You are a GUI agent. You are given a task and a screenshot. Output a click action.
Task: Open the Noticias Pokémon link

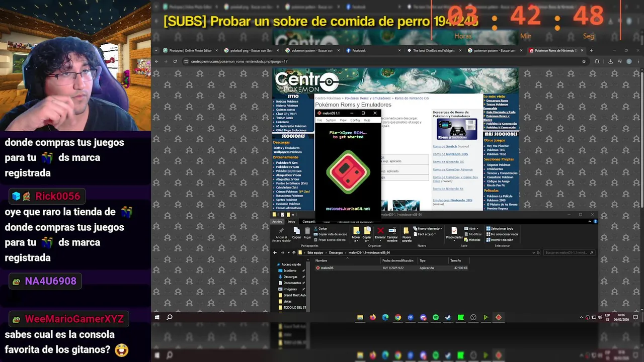click(287, 102)
